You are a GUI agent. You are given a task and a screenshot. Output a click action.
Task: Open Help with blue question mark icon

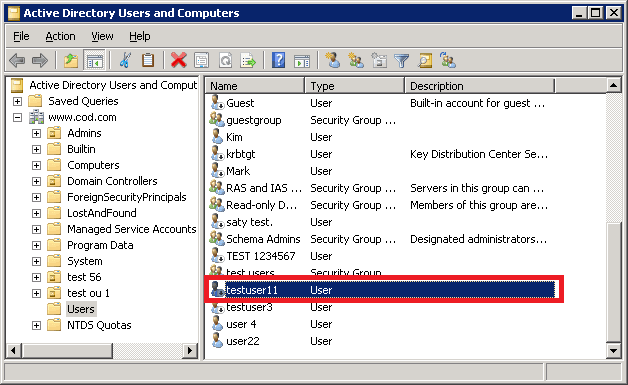pyautogui.click(x=278, y=60)
